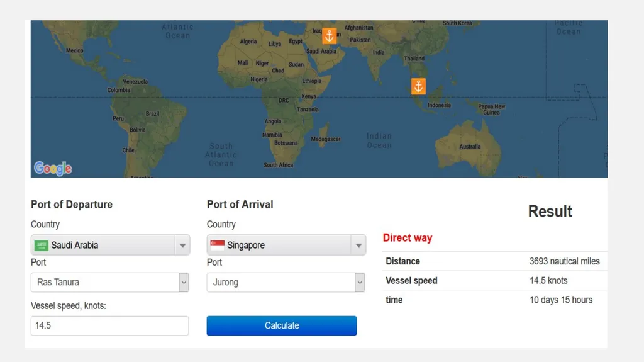Click the South Atlantic Ocean map label
The width and height of the screenshot is (644, 362).
click(x=221, y=155)
